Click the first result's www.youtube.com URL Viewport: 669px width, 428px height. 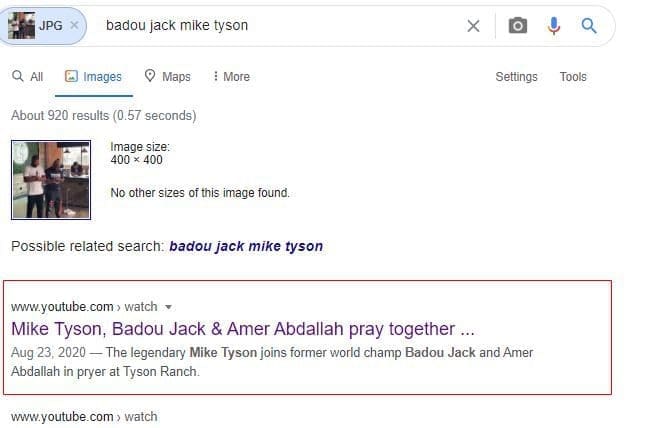coord(62,307)
